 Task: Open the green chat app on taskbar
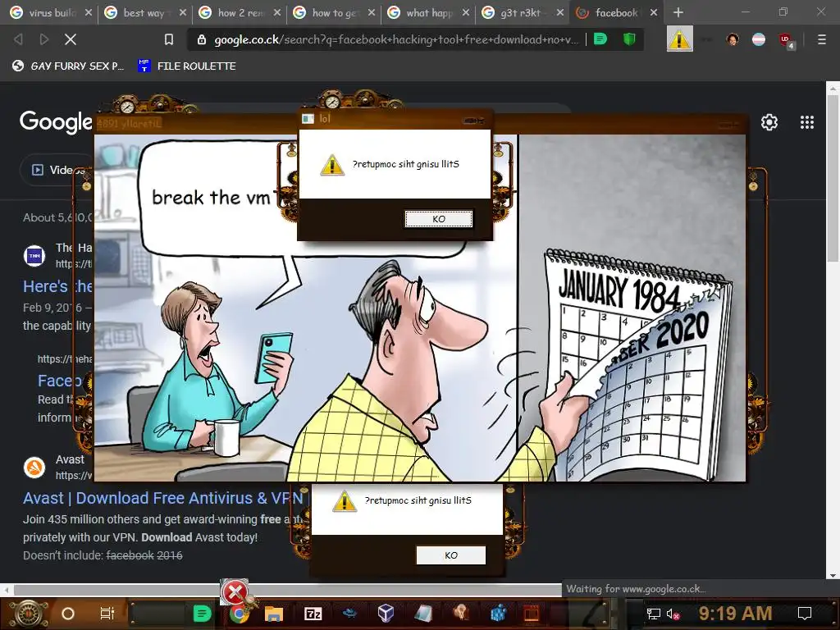pyautogui.click(x=202, y=614)
